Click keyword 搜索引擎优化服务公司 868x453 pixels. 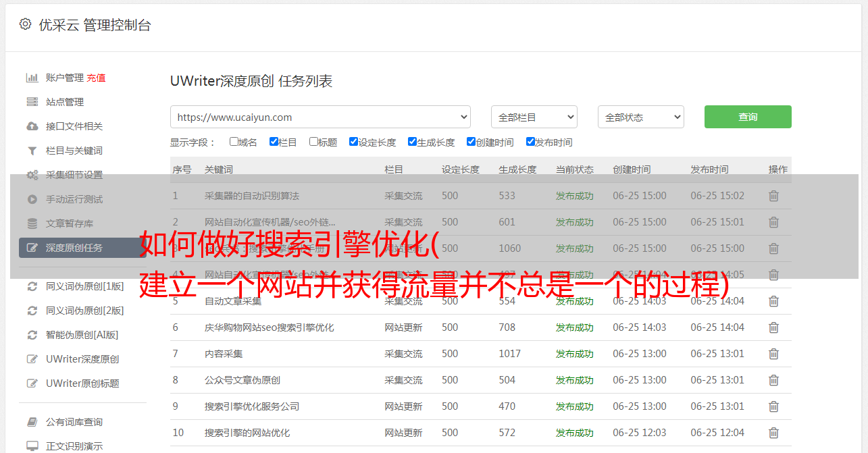(x=252, y=406)
